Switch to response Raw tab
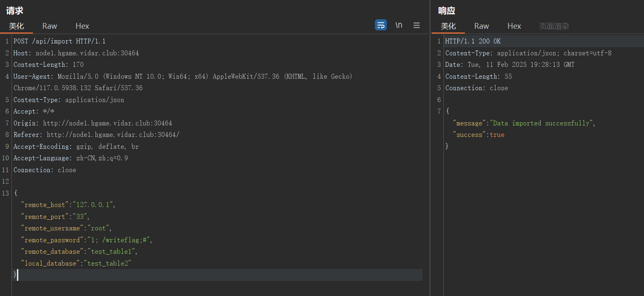Image resolution: width=644 pixels, height=296 pixels. 482,26
